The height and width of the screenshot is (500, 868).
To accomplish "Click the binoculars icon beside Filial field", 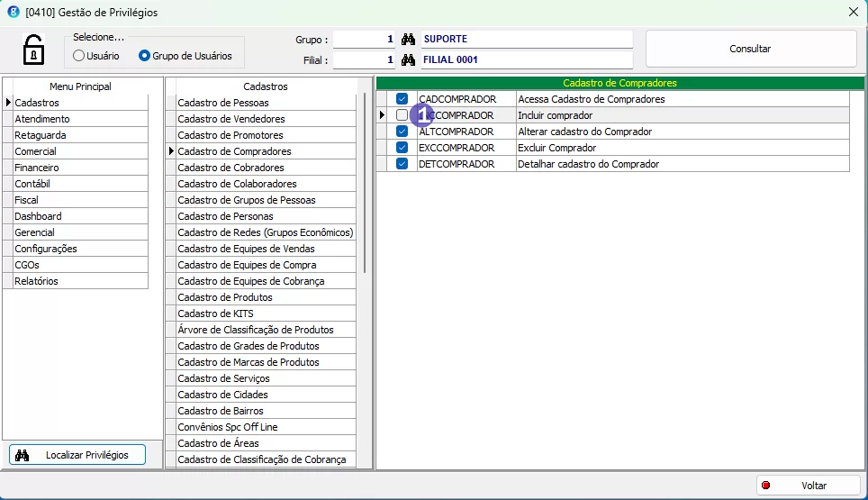I will point(408,60).
